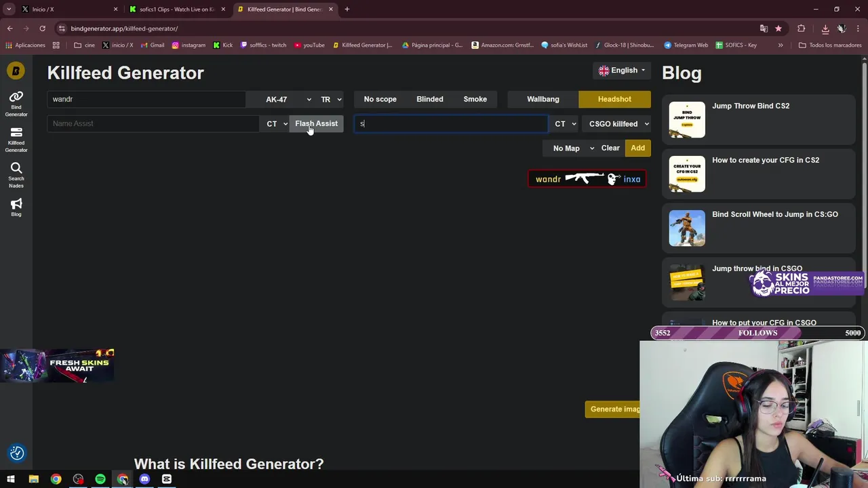Toggle the Blinded option
The height and width of the screenshot is (488, 868).
pyautogui.click(x=430, y=99)
